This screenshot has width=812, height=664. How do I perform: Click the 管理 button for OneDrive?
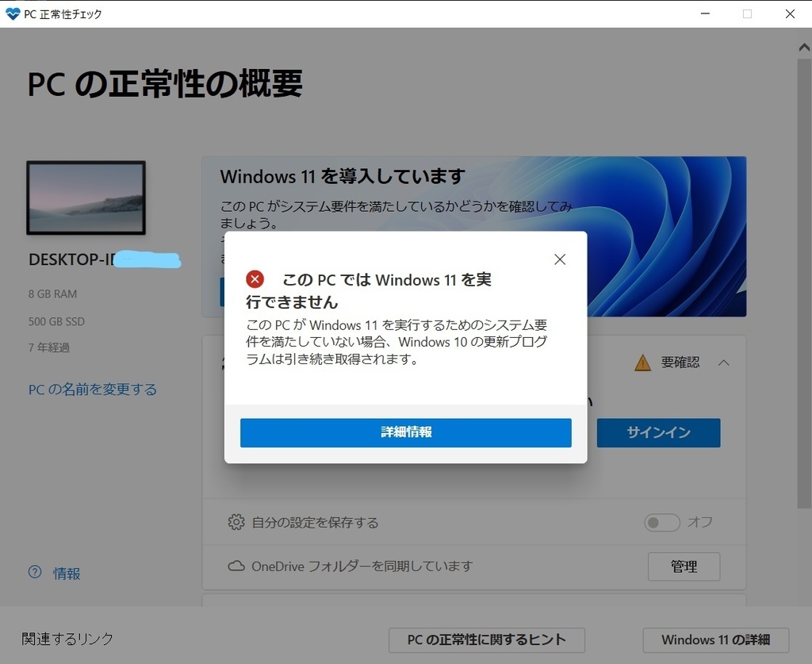coord(684,566)
